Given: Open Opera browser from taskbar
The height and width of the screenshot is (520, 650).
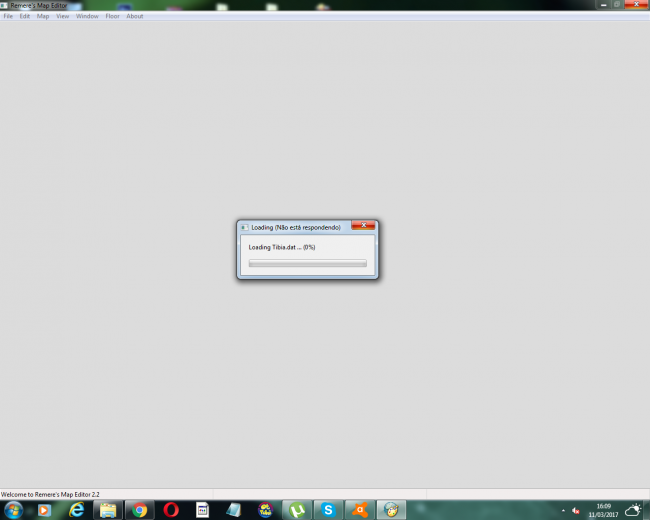Looking at the screenshot, I should pos(171,510).
